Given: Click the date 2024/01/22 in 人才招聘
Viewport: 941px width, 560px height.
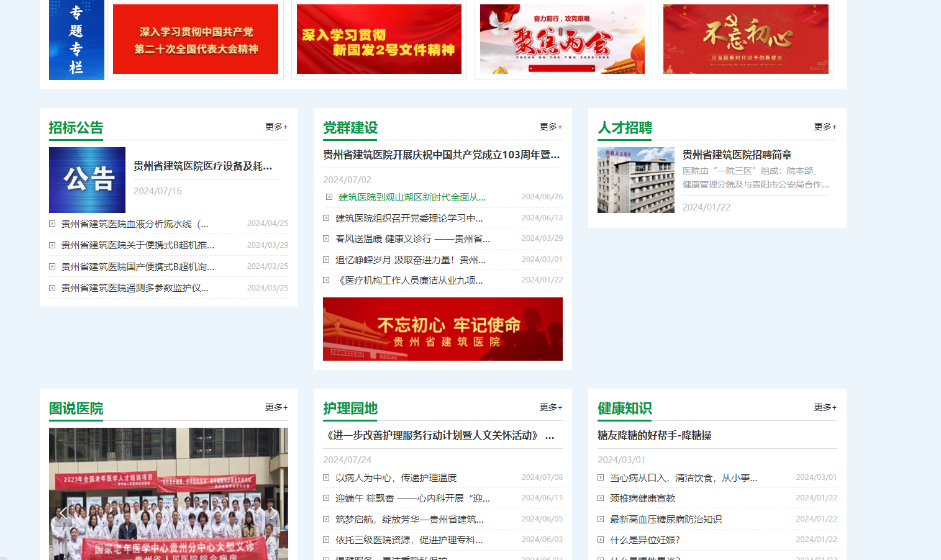Looking at the screenshot, I should 707,207.
